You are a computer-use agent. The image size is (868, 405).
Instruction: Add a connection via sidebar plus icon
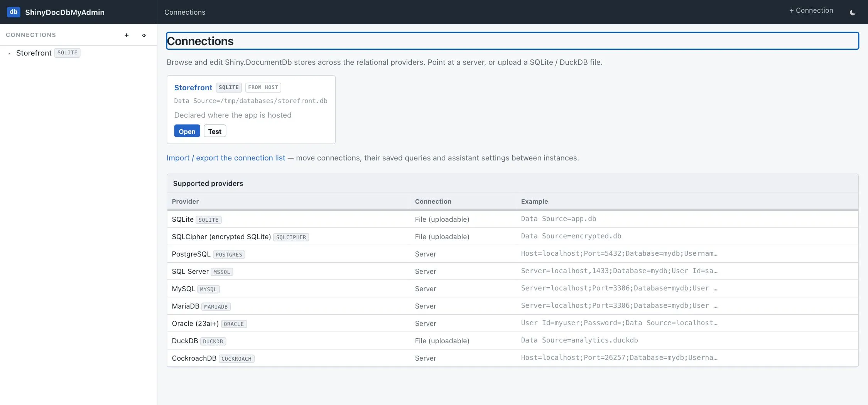[127, 35]
